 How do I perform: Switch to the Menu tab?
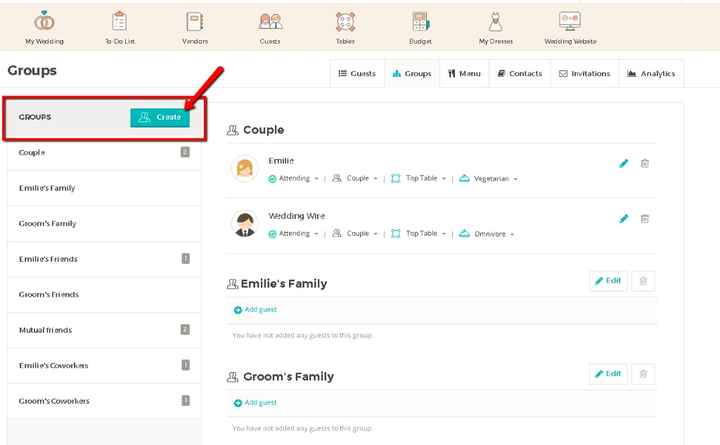point(464,73)
